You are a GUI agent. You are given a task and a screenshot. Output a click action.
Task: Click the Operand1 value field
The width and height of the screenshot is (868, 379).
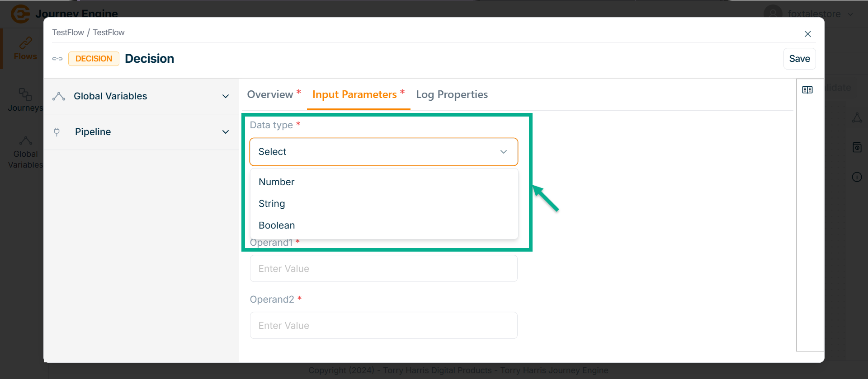pyautogui.click(x=383, y=269)
